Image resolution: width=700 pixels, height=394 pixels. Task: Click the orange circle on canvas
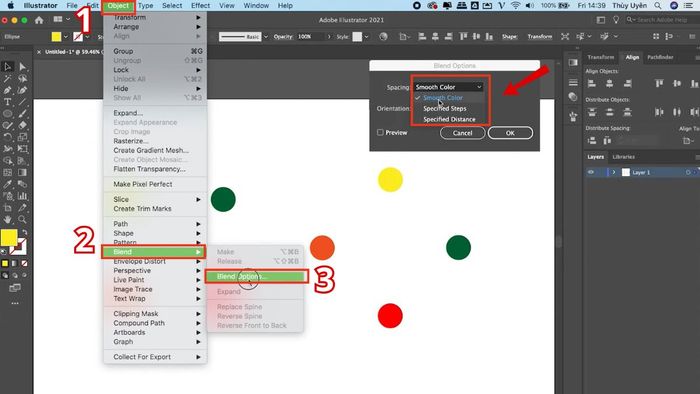pyautogui.click(x=322, y=248)
